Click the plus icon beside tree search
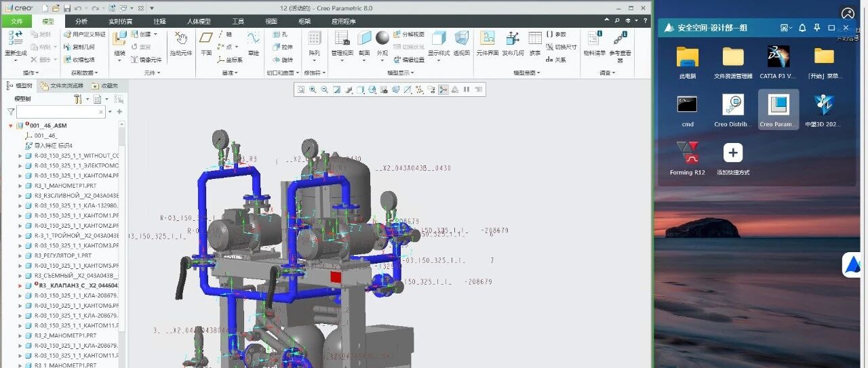868x368 pixels. click(x=119, y=112)
